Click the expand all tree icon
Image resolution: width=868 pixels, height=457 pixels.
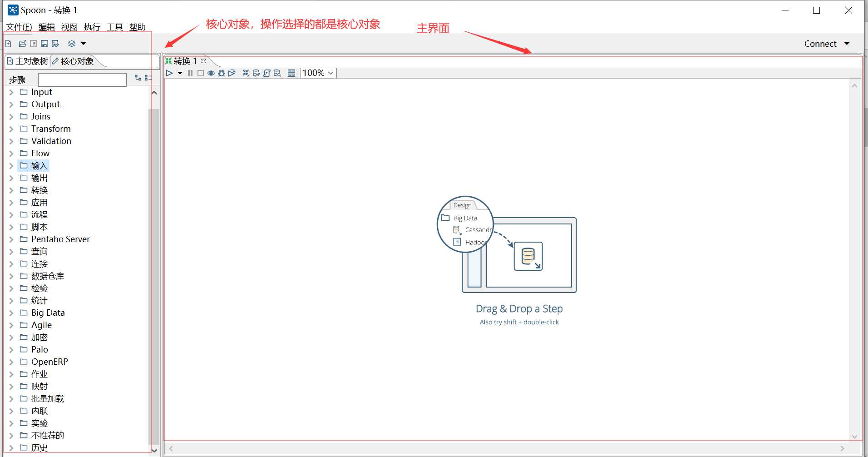[x=138, y=78]
